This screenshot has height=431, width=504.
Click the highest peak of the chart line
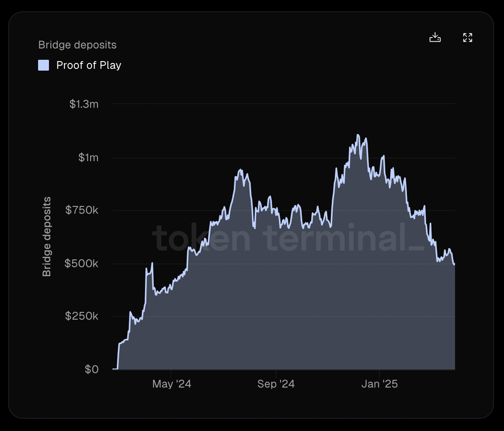(358, 135)
